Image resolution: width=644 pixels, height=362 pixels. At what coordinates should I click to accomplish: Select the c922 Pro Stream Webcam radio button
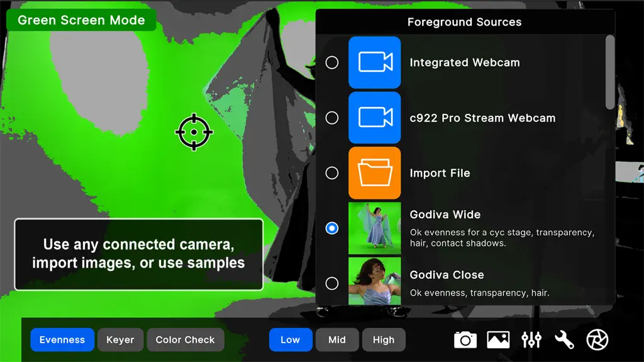click(332, 118)
